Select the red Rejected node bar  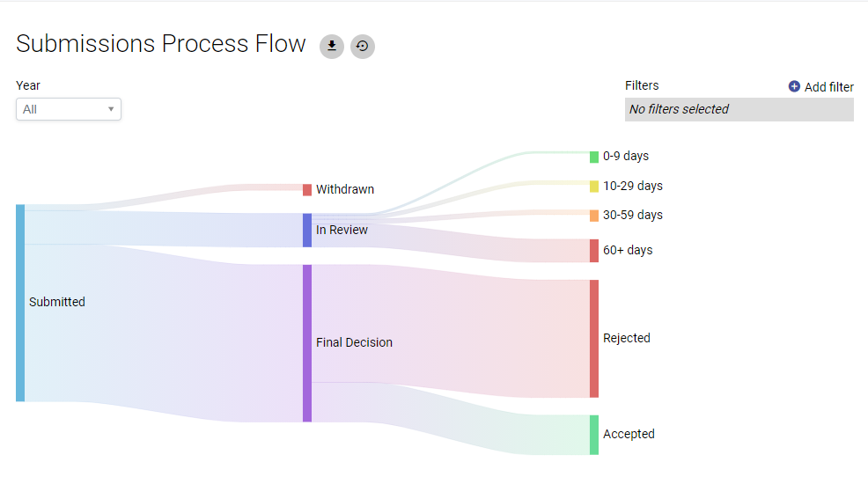pos(594,339)
